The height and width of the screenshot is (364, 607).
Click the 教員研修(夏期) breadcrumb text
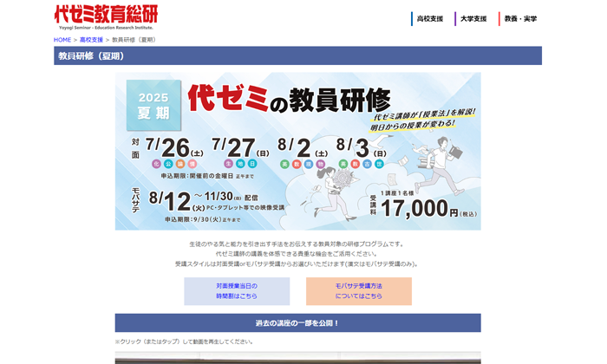click(134, 40)
